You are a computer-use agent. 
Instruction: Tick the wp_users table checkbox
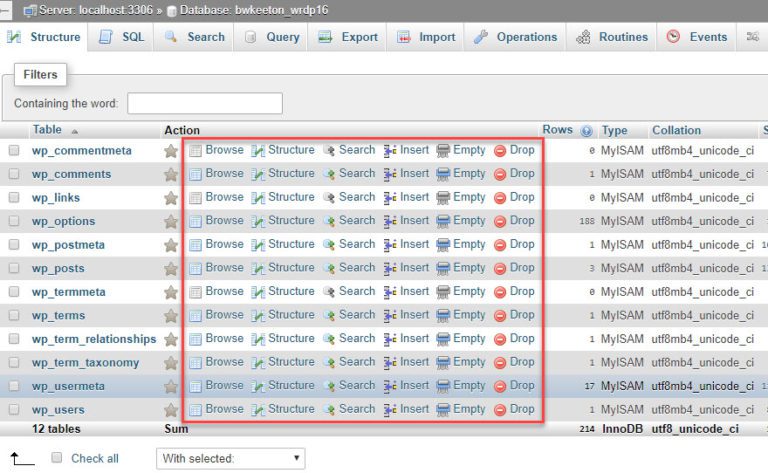pyautogui.click(x=14, y=410)
